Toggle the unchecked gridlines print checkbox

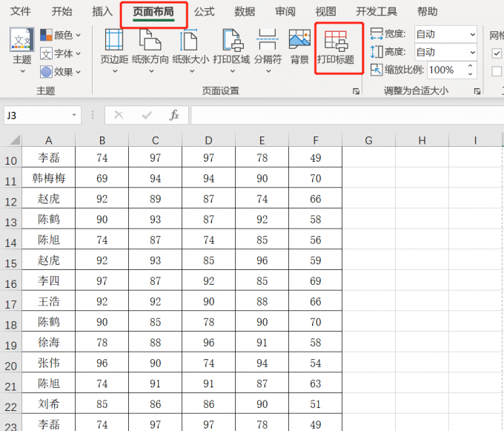click(x=497, y=71)
